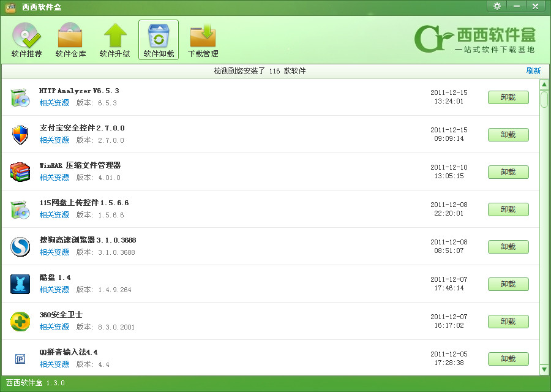Image resolution: width=551 pixels, height=392 pixels.
Task: Click the 西西软件盒 brand logo
Action: (474, 39)
